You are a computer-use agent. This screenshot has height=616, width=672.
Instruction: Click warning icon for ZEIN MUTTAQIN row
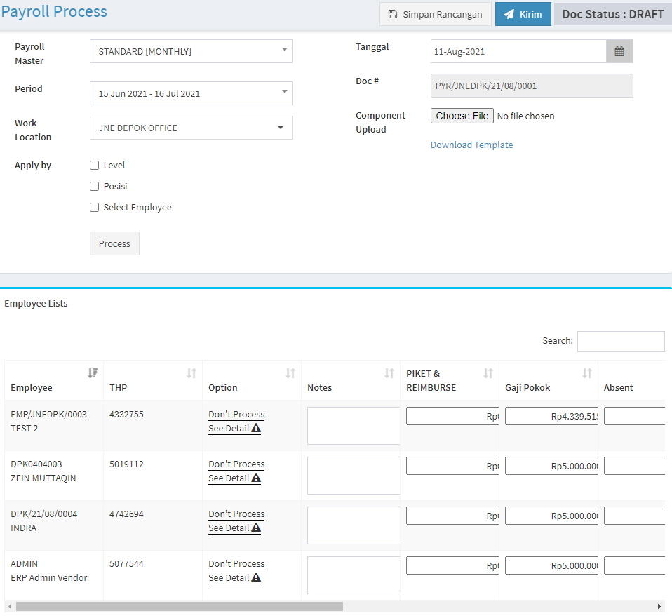pos(256,478)
